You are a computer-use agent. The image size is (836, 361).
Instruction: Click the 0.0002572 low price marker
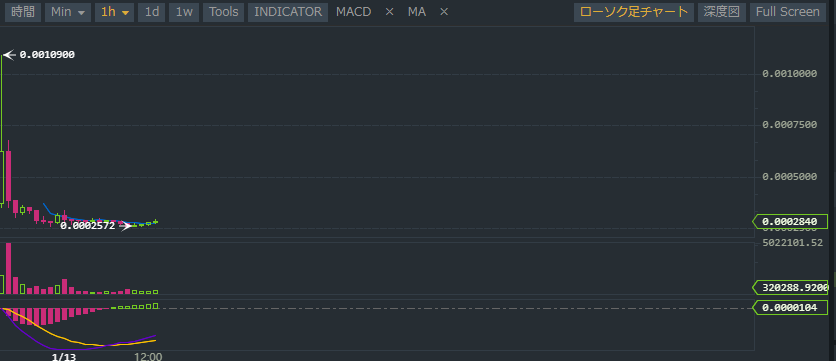coord(87,226)
